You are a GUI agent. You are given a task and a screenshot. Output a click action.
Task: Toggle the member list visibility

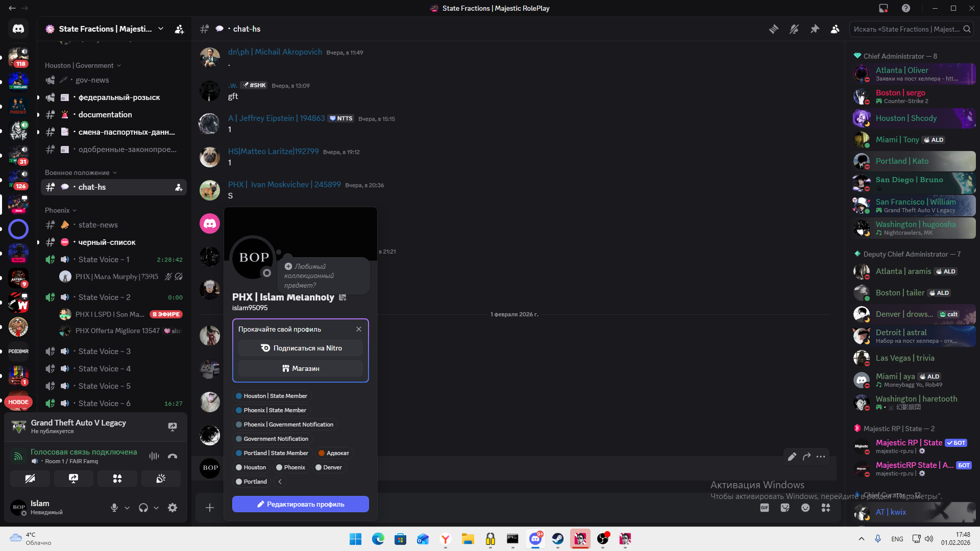tap(835, 29)
